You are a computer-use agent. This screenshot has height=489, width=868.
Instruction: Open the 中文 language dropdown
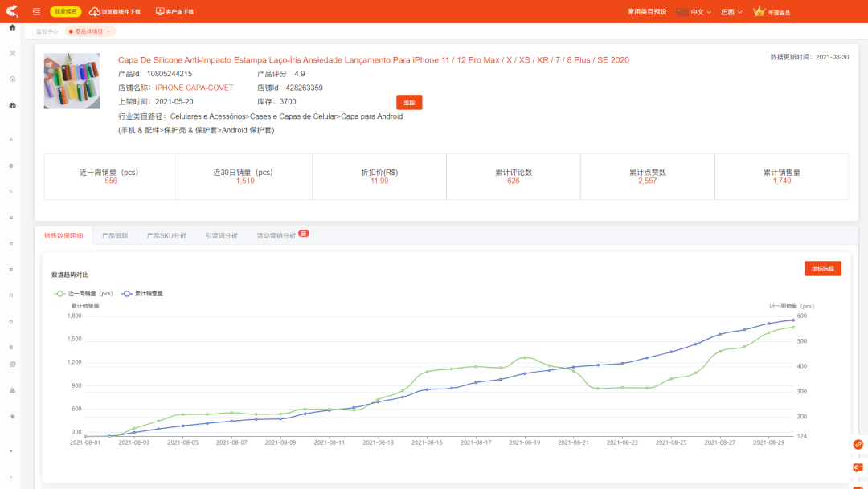point(700,12)
